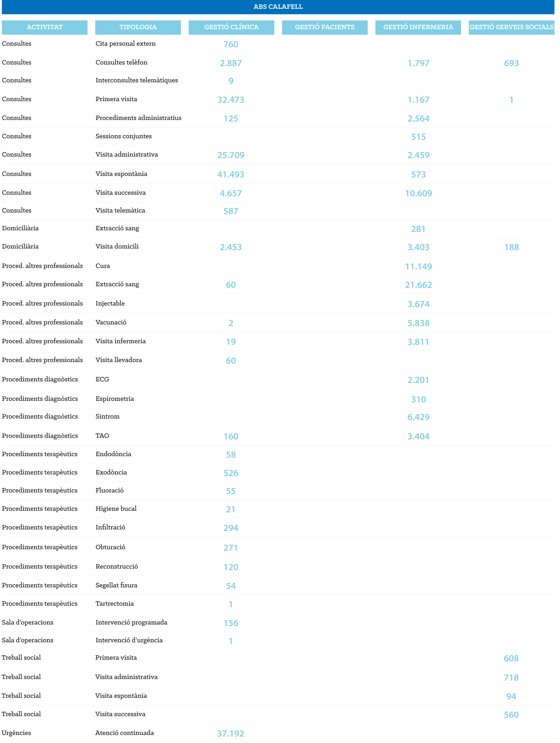Click the value 2.564 in infermeria column
Viewport: 560px width, 743px height.
pyautogui.click(x=419, y=119)
